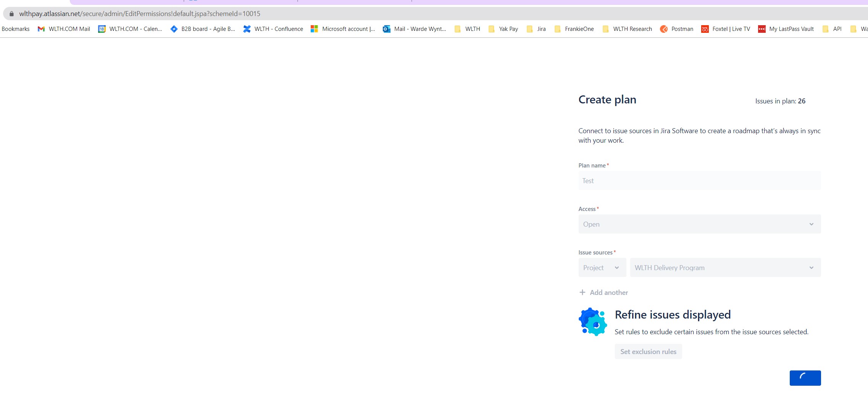Image resolution: width=868 pixels, height=417 pixels.
Task: Click the site lock icon in address bar
Action: pyautogui.click(x=11, y=14)
